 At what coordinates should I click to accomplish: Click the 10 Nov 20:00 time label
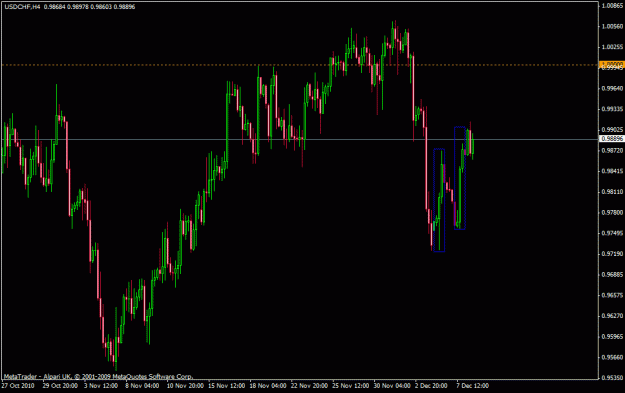[x=185, y=386]
